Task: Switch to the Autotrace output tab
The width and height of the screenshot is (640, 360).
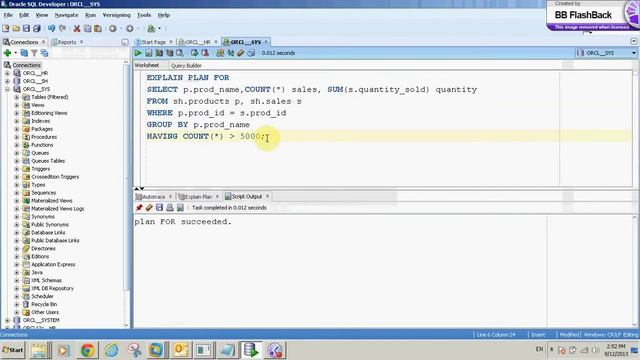Action: 153,197
